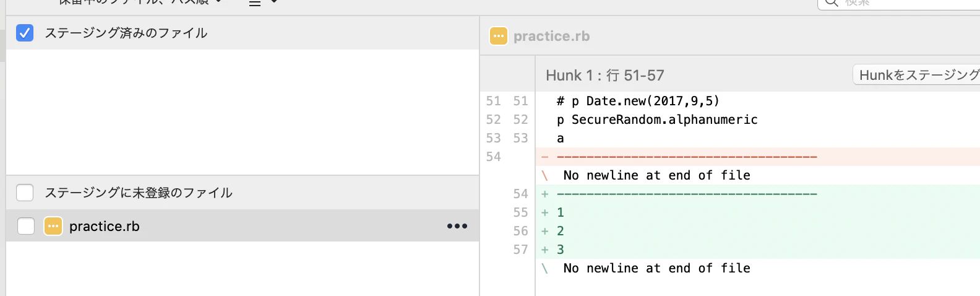The image size is (980, 296).
Task: Select the practice.rb row in unstaged files
Action: [243, 225]
